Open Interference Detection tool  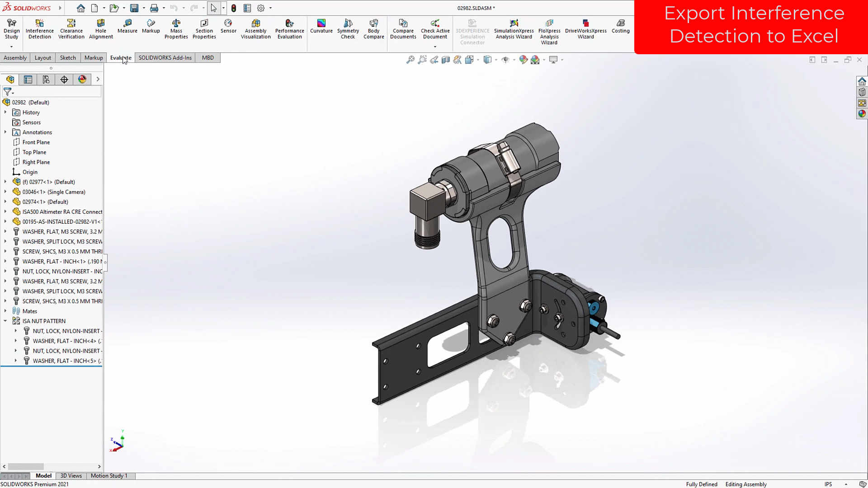click(39, 29)
